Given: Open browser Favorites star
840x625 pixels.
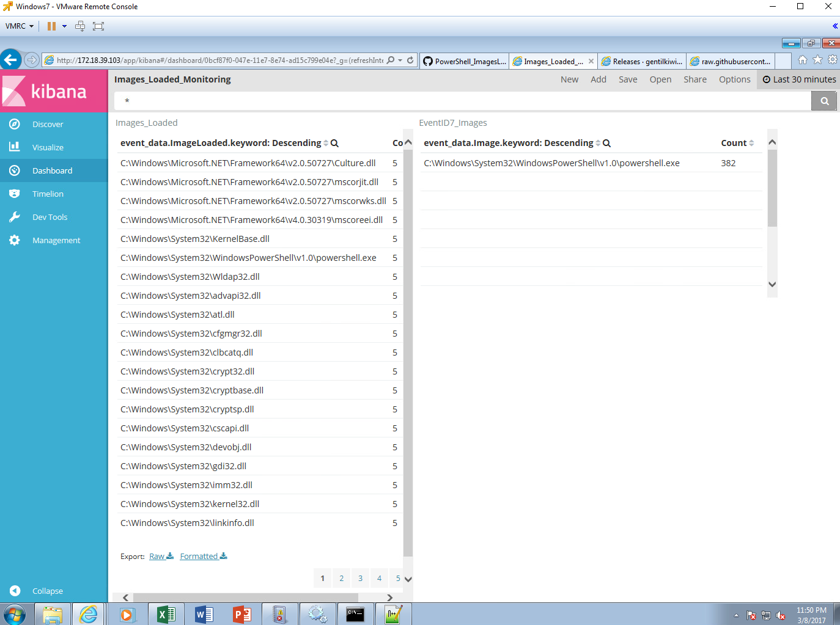Looking at the screenshot, I should pos(817,60).
